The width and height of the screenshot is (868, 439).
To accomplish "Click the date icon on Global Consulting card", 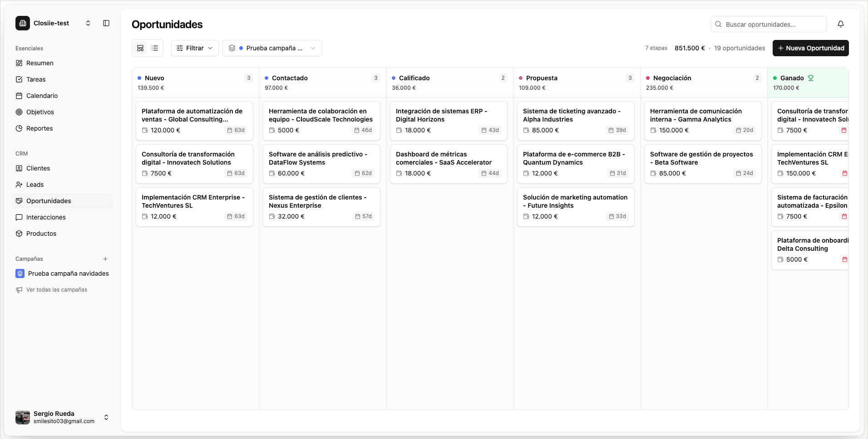I will (230, 130).
